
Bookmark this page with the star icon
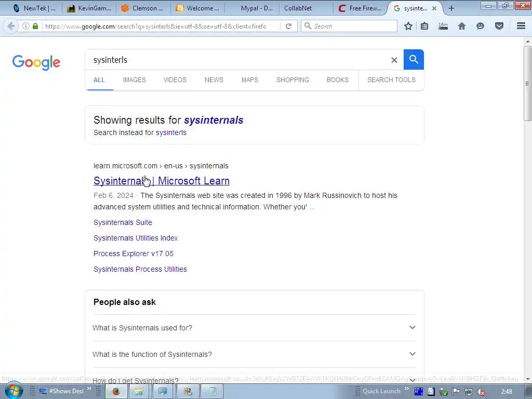tap(408, 26)
